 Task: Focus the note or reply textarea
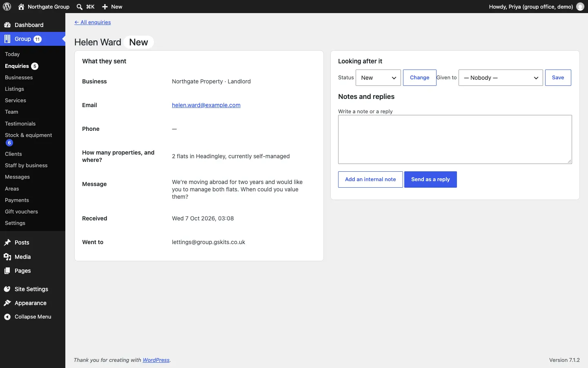[455, 139]
